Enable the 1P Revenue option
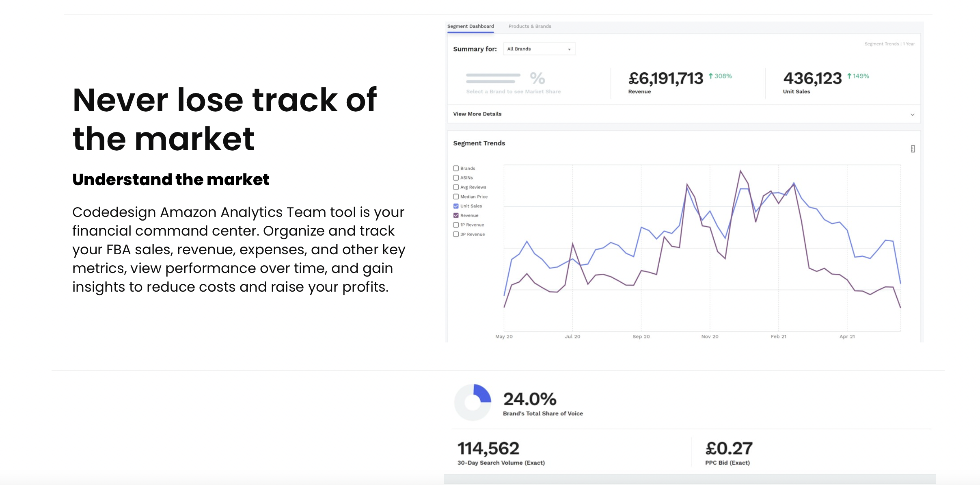This screenshot has height=485, width=980. (x=455, y=225)
